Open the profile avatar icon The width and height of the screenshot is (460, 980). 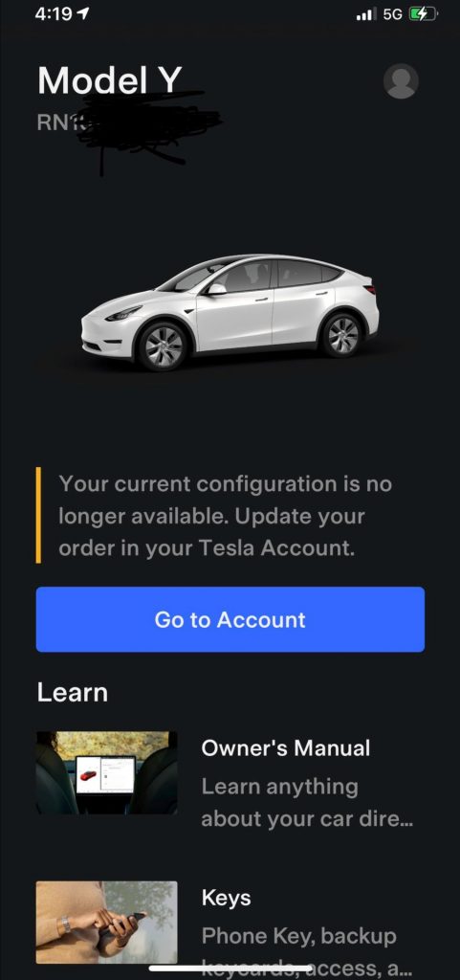click(x=401, y=81)
